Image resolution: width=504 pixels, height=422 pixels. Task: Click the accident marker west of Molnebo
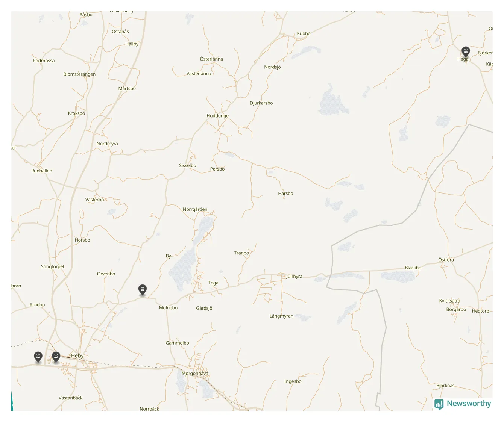tap(142, 290)
